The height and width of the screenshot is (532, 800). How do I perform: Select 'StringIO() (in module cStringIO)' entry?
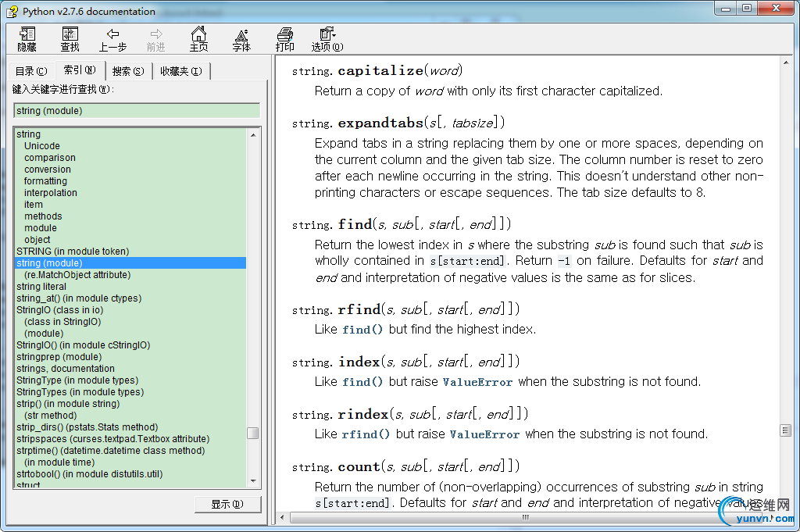point(83,345)
